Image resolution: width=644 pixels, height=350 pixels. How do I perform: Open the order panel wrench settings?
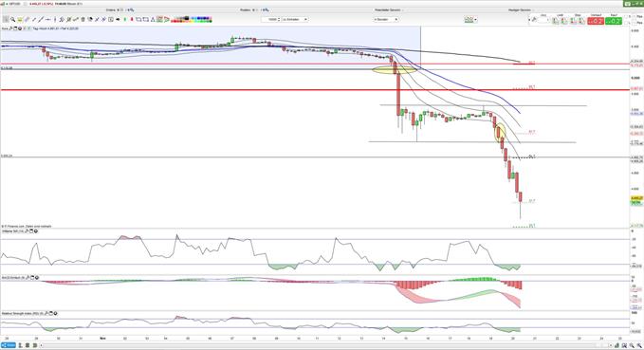[x=534, y=19]
